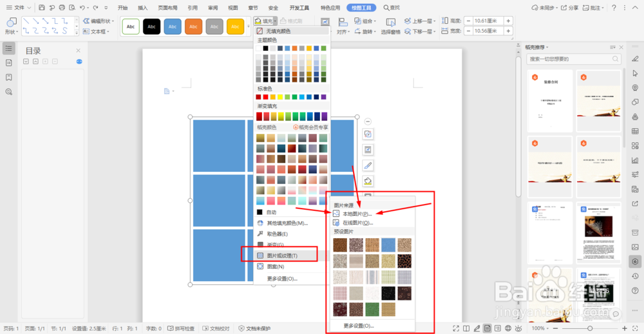
Task: Click the layout options icon beside the shape
Action: tap(368, 134)
